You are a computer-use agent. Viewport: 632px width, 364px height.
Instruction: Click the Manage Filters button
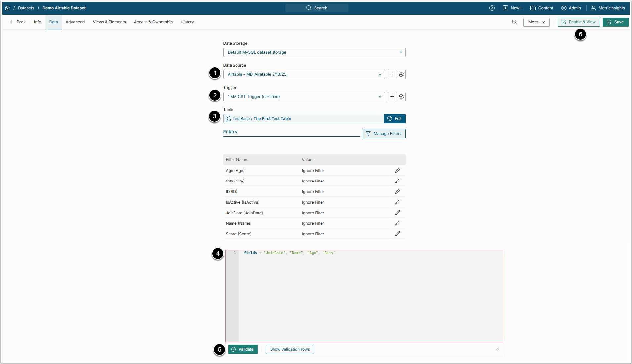pyautogui.click(x=384, y=134)
